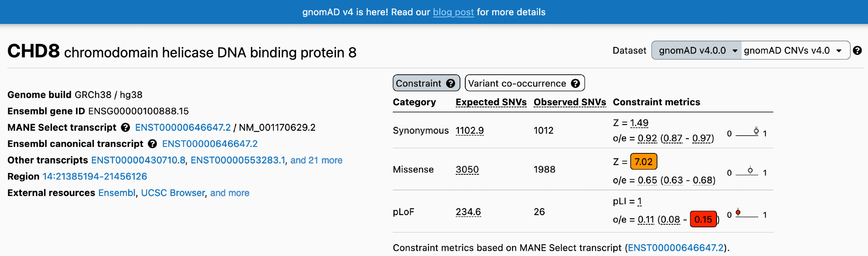Click help icon beside Dataset selector
Image resolution: width=868 pixels, height=256 pixels.
click(857, 50)
